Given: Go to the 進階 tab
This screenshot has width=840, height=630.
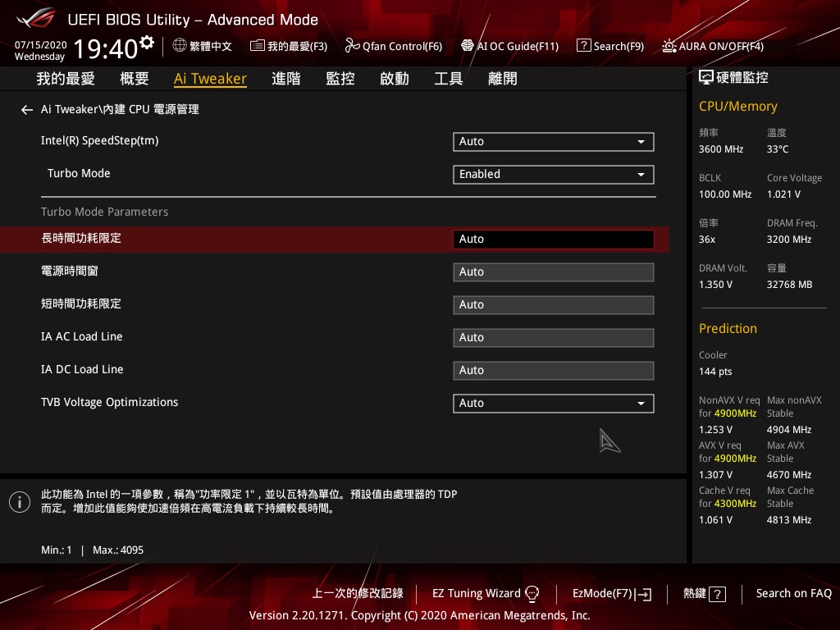Looking at the screenshot, I should (x=286, y=79).
